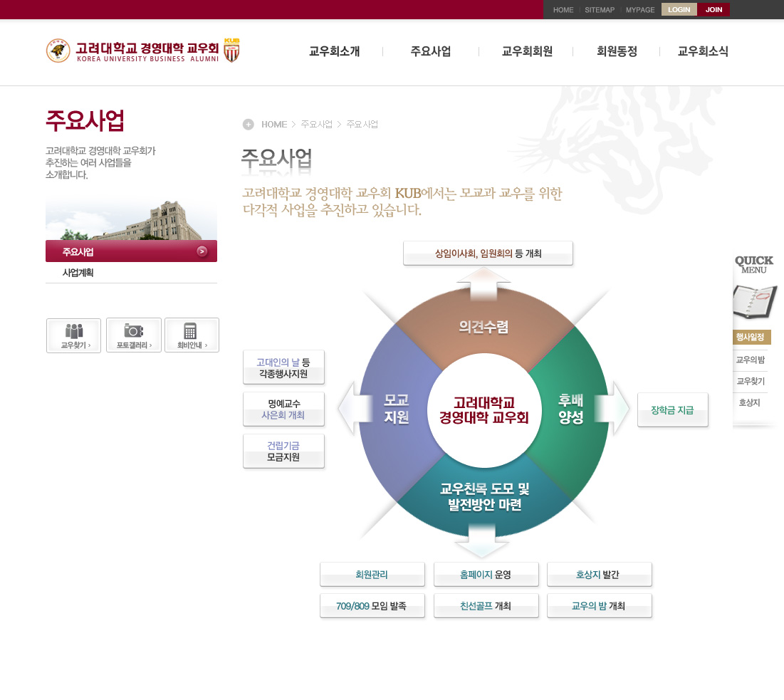Click the Quick Menu notebook icon

tap(755, 301)
